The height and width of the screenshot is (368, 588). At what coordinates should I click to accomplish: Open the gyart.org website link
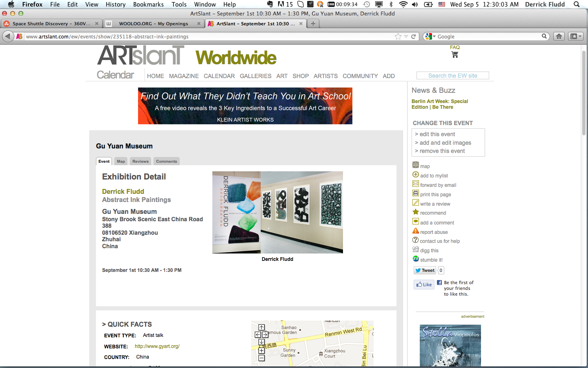pyautogui.click(x=157, y=346)
